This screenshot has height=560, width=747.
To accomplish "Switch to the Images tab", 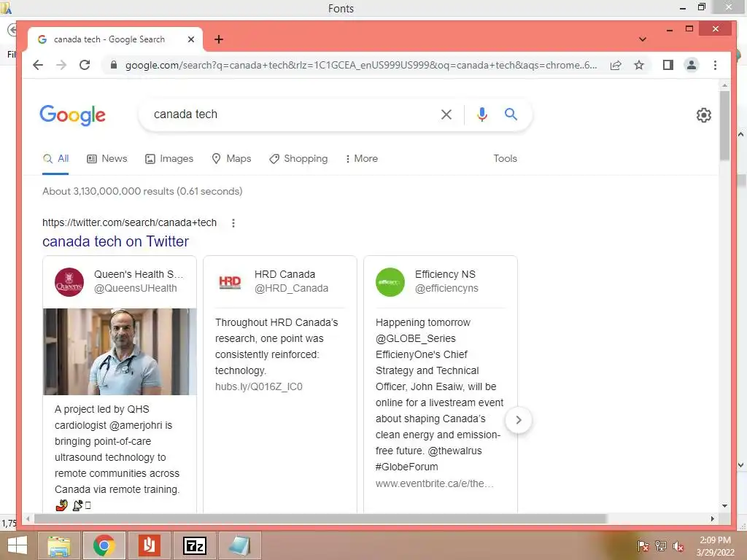I will tap(169, 158).
